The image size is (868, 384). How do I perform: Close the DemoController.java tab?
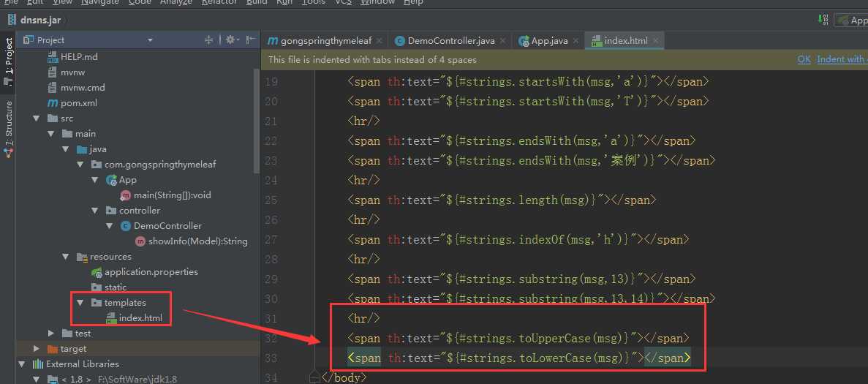(x=502, y=40)
